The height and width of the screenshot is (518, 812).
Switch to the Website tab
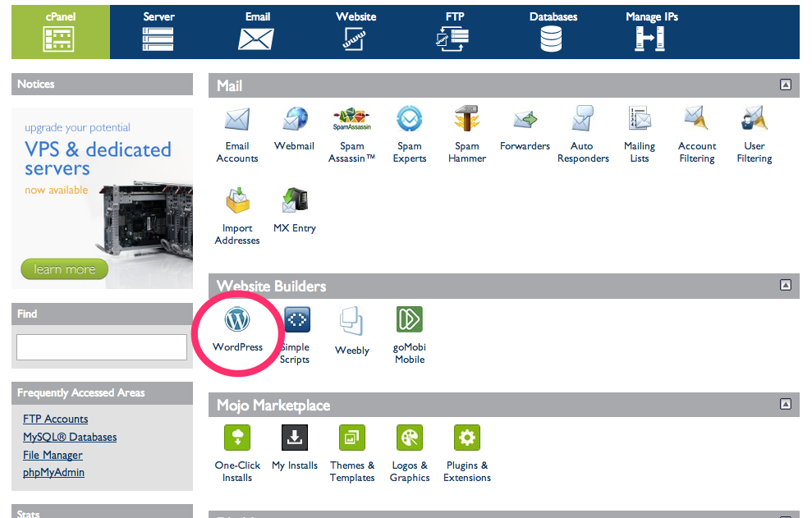click(x=356, y=32)
